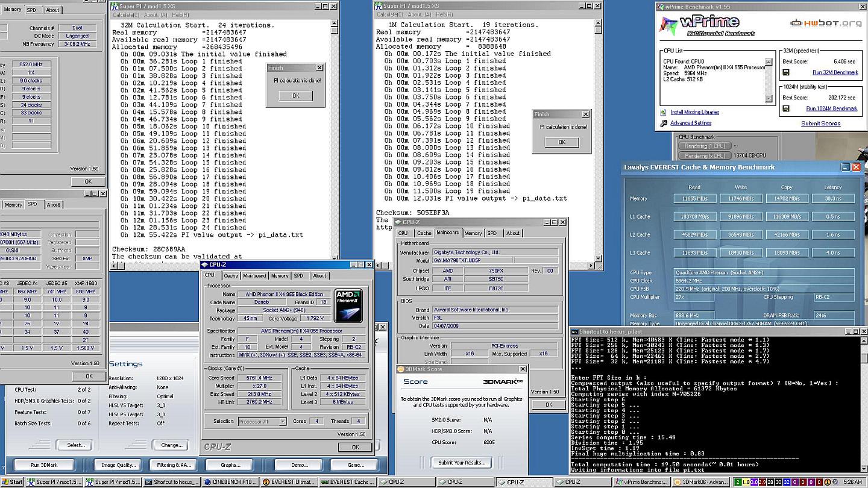Click the Submit Your Results button
This screenshot has height=488, width=868.
tap(461, 463)
